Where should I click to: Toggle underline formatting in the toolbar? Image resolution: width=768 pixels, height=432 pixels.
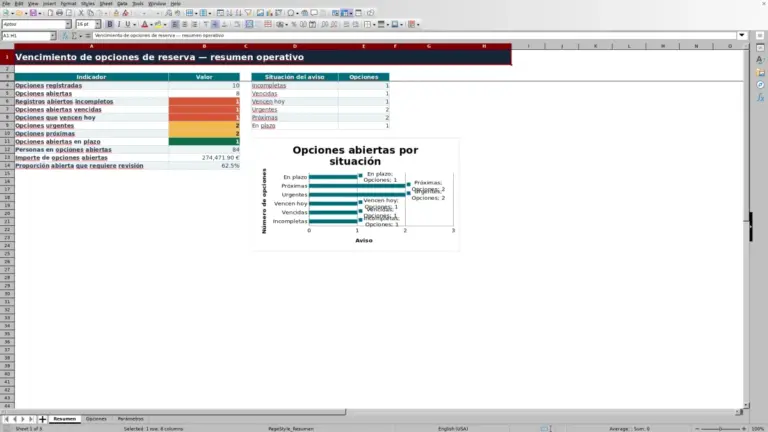pyautogui.click(x=128, y=24)
